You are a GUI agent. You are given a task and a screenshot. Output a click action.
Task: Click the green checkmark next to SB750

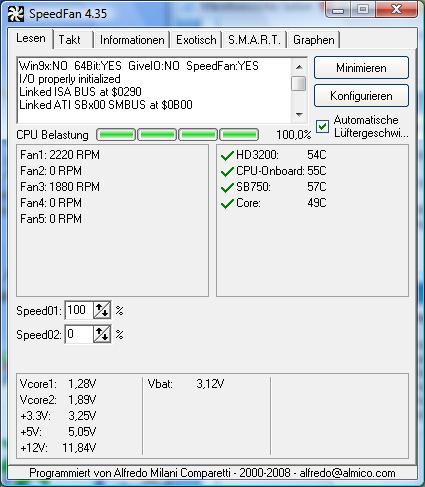(227, 187)
